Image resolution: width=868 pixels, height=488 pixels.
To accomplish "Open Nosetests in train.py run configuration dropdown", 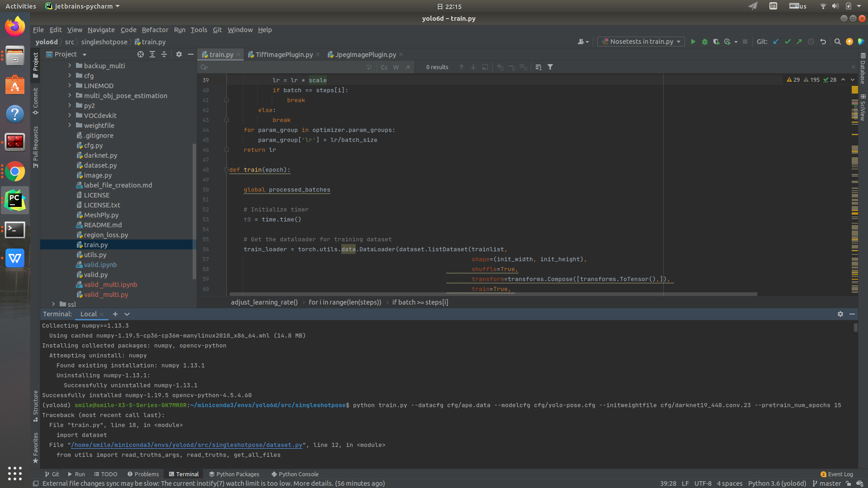I will tap(641, 42).
